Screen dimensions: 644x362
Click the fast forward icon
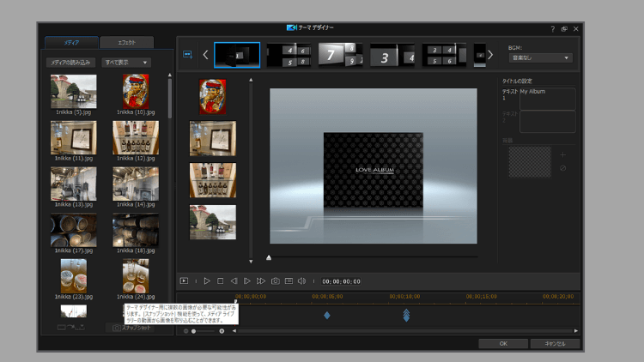[261, 281]
